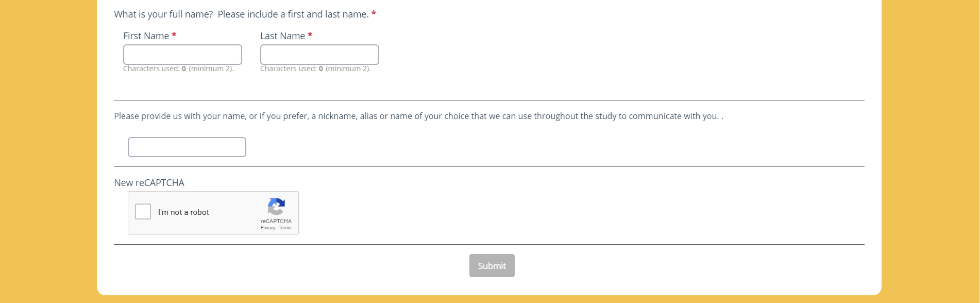
Task: Click the Last Name field label
Action: 282,36
